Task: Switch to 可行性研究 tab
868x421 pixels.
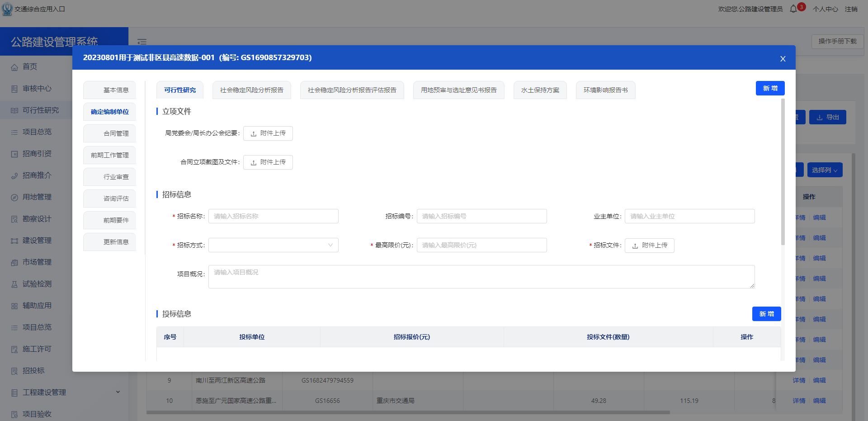Action: click(180, 90)
